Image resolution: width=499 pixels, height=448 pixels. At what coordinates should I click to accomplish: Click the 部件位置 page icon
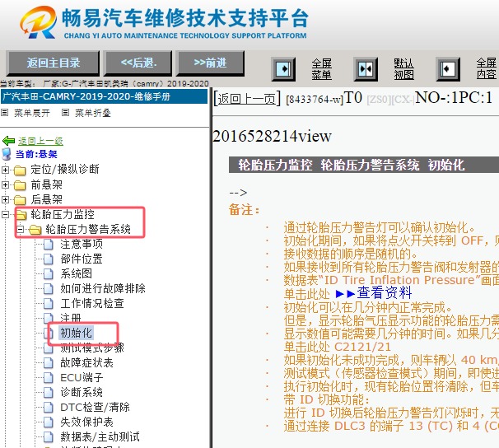tap(49, 259)
